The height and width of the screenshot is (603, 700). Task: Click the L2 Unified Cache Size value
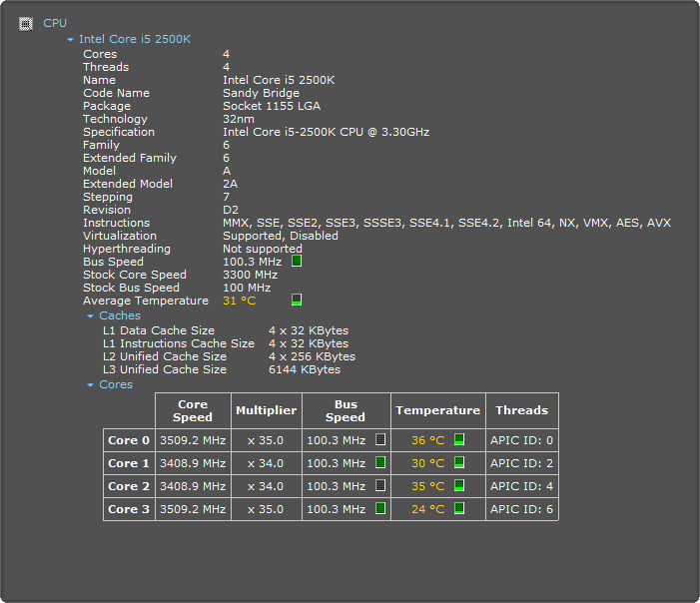point(312,356)
